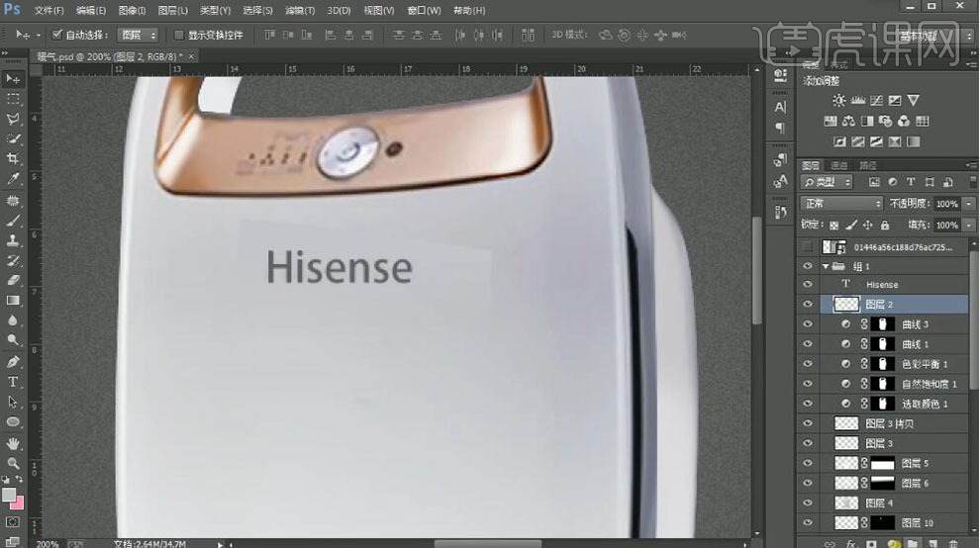This screenshot has width=980, height=548.
Task: Click the 不透明度 100% value field
Action: [947, 204]
